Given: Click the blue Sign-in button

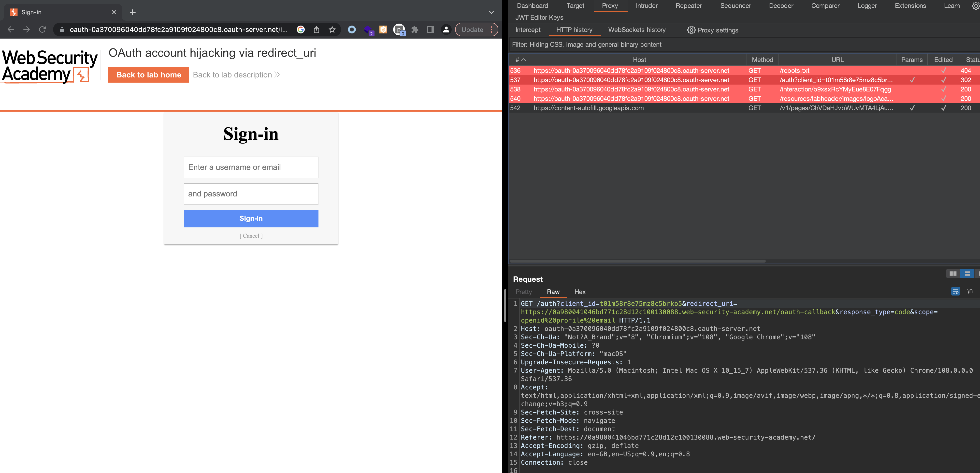Looking at the screenshot, I should tap(251, 218).
